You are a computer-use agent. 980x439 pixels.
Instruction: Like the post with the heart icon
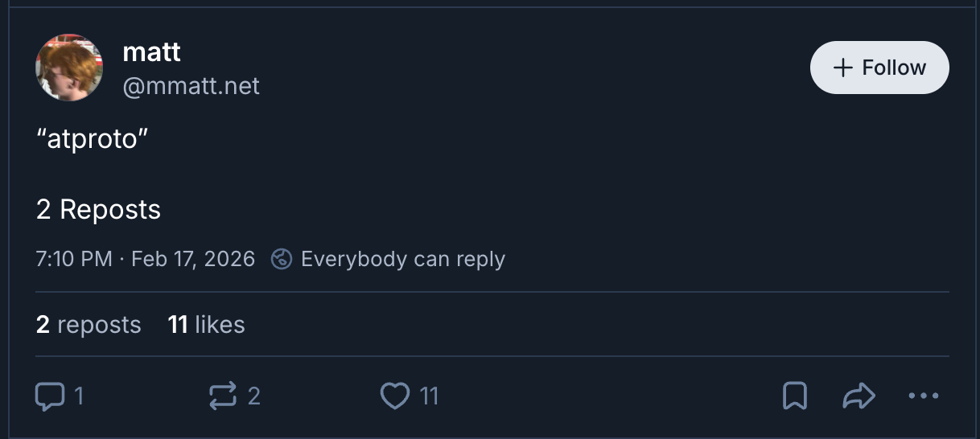click(394, 396)
